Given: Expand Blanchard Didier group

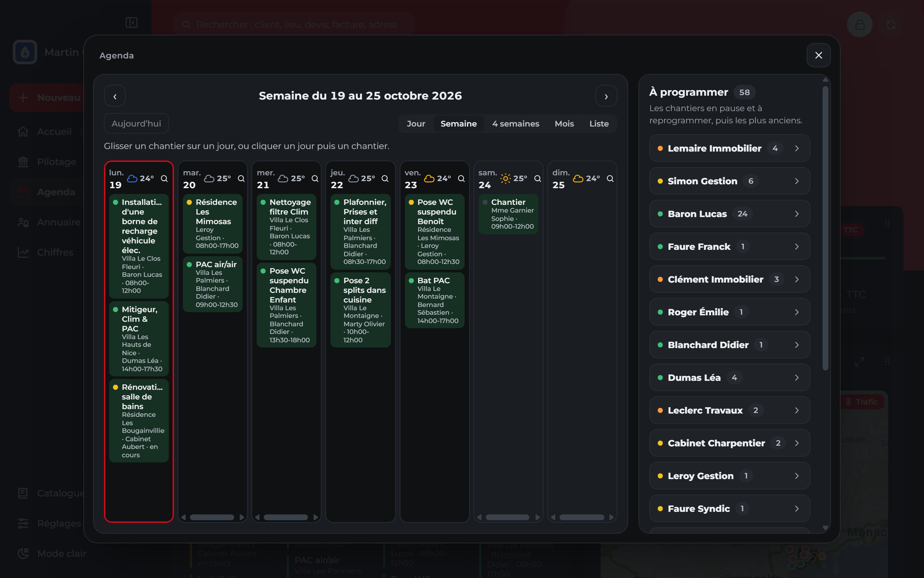Looking at the screenshot, I should click(x=730, y=345).
